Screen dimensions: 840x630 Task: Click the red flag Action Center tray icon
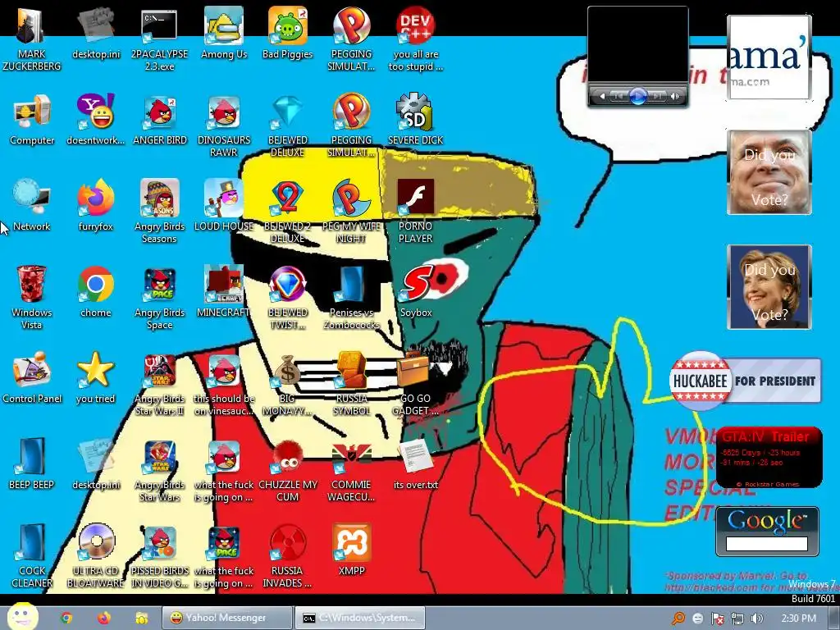tap(717, 619)
